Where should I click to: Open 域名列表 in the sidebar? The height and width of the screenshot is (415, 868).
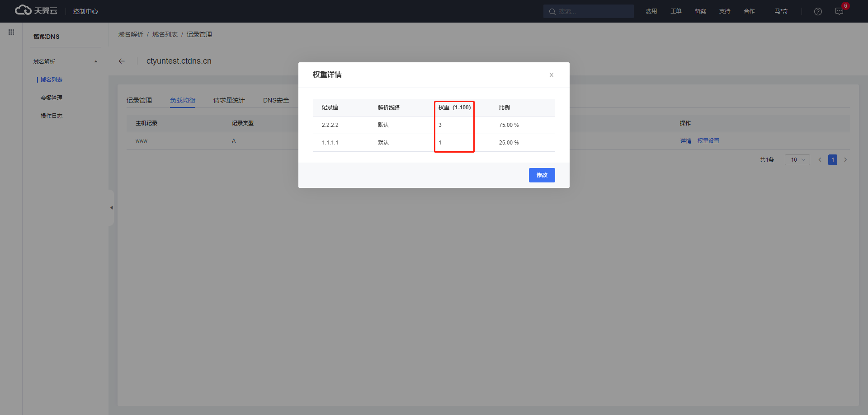tap(52, 80)
